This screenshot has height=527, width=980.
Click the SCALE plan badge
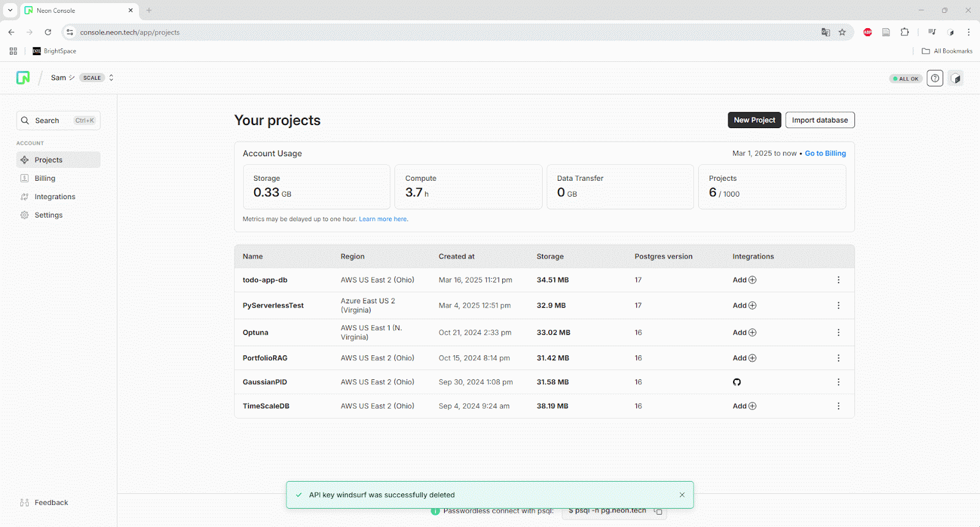92,78
